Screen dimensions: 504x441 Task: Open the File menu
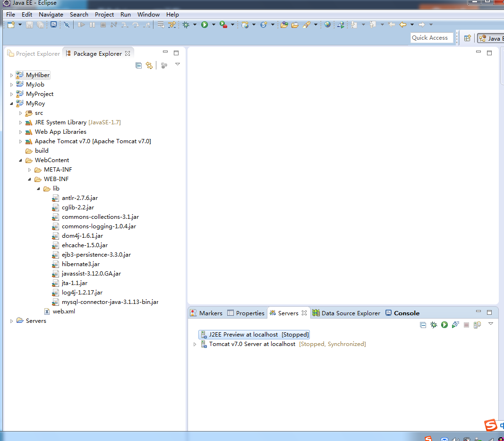[10, 15]
